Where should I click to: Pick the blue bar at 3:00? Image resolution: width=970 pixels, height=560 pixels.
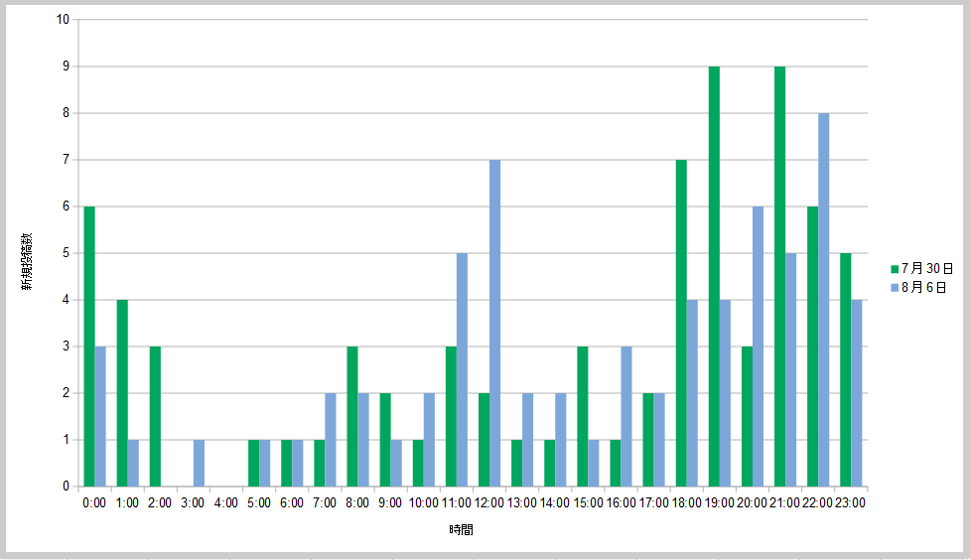[199, 463]
